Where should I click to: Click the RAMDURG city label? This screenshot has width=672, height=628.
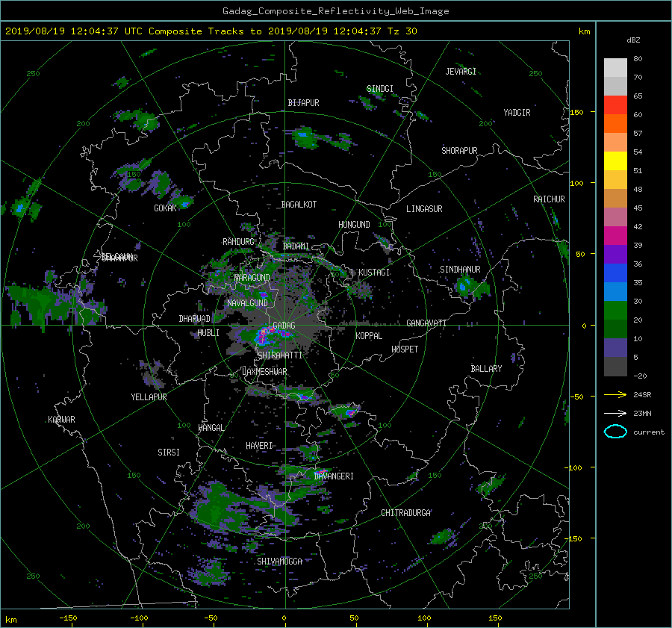pos(238,242)
